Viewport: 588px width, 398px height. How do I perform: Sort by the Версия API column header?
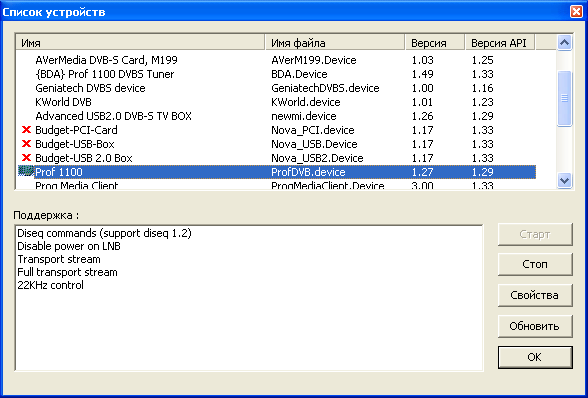coord(500,43)
